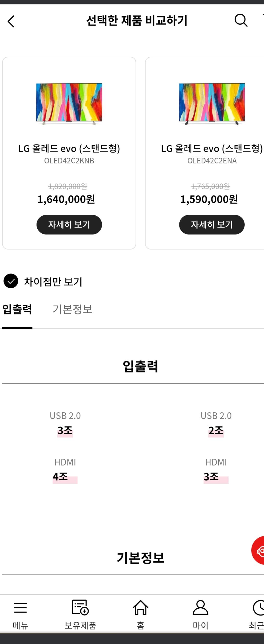Screen dimensions: 264x644
Task: Tap the 입출력 section heading
Action: [x=140, y=366]
